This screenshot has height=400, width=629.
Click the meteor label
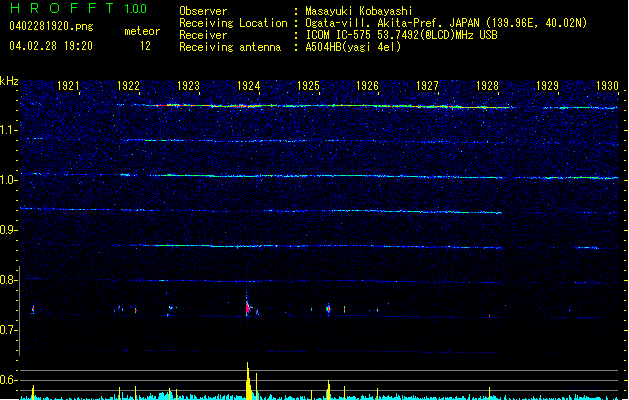tap(142, 31)
